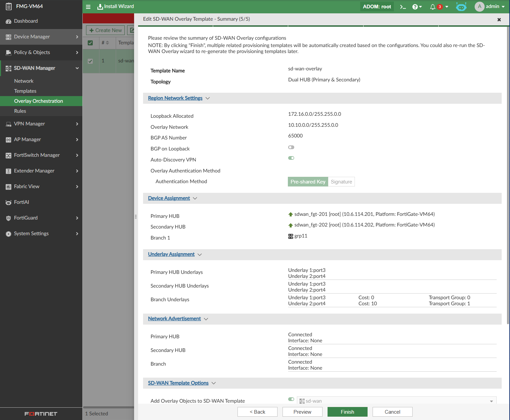
Task: Click the AP Manager icon
Action: [9, 139]
